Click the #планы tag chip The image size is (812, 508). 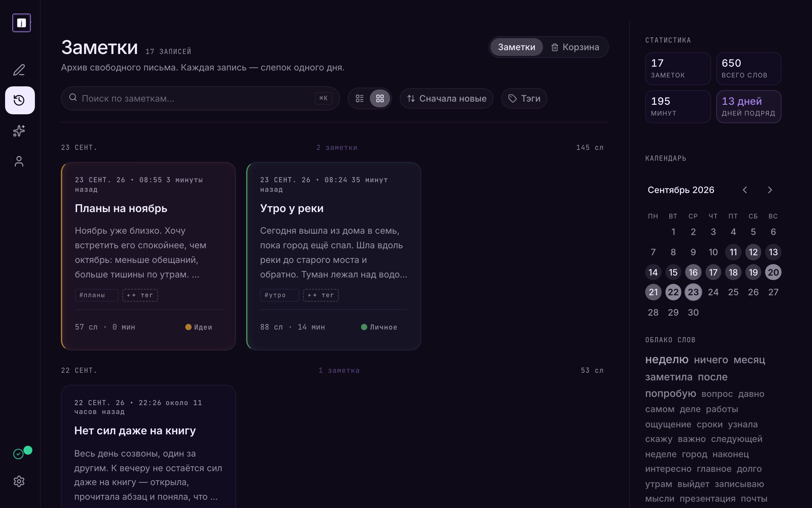pyautogui.click(x=97, y=295)
